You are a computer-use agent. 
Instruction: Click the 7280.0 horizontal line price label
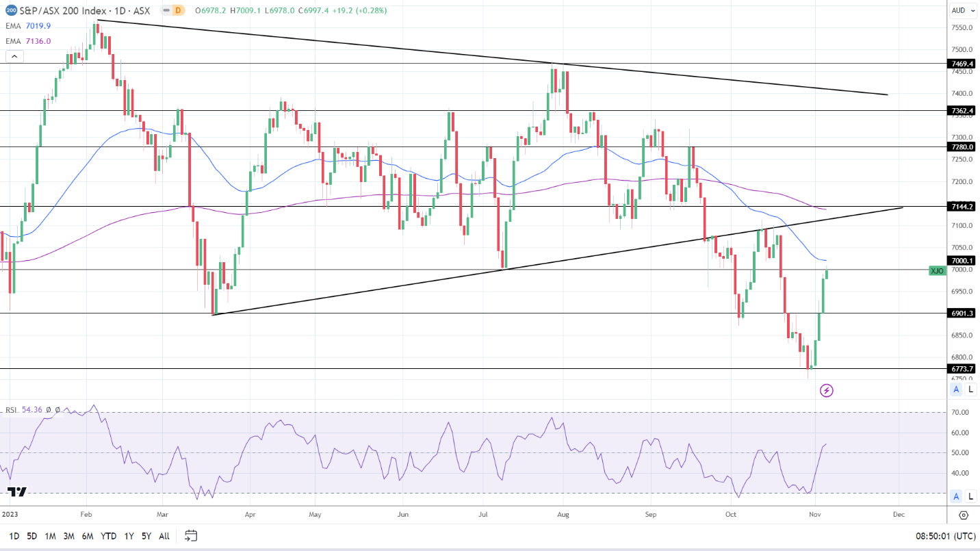click(x=962, y=146)
